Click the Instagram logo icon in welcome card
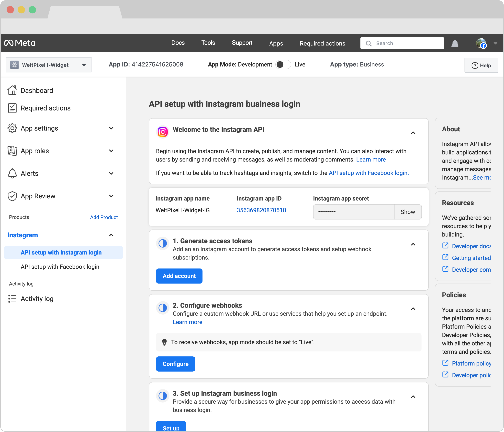Viewport: 504px width, 432px height. click(162, 132)
